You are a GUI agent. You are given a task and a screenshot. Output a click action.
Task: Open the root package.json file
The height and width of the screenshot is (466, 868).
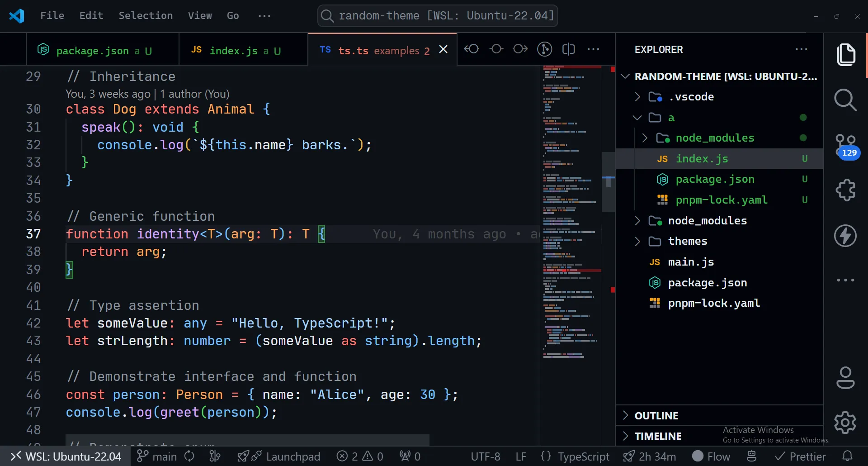click(x=719, y=283)
